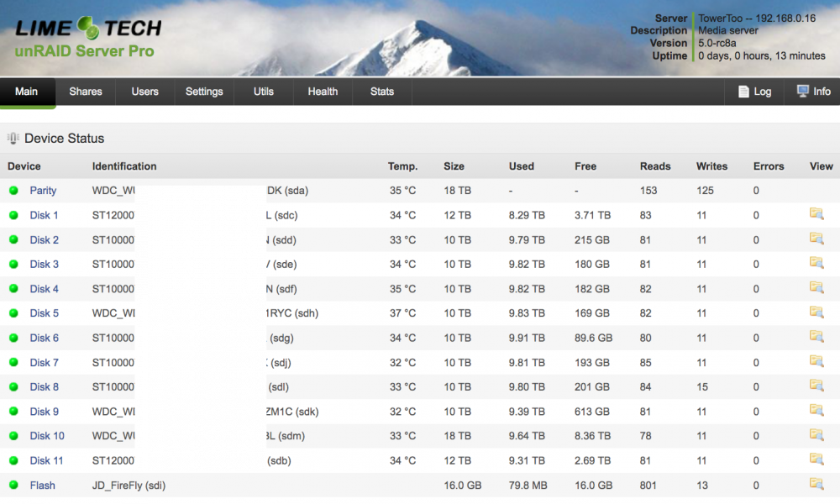
Task: Click the version text 5.0-rc8a
Action: (717, 43)
